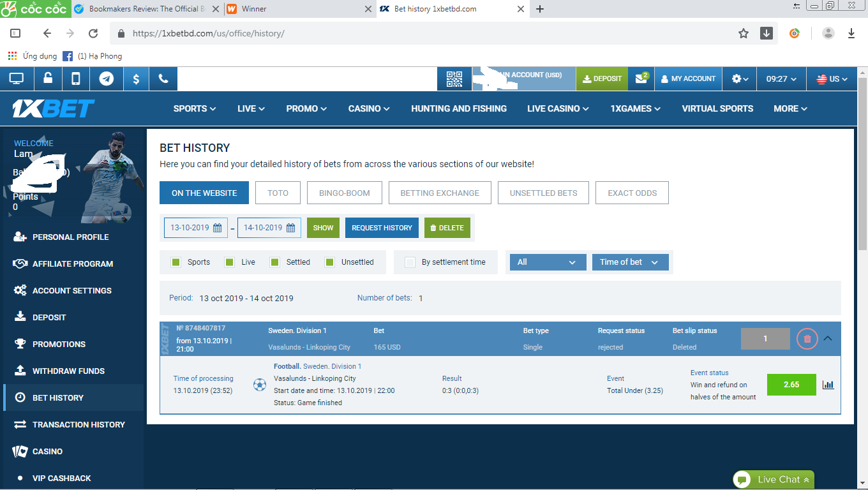Click the site lock icon in address bar

click(121, 33)
